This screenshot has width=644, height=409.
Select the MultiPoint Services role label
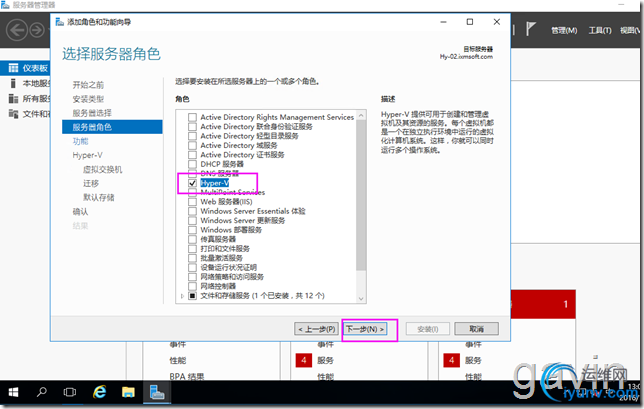232,192
